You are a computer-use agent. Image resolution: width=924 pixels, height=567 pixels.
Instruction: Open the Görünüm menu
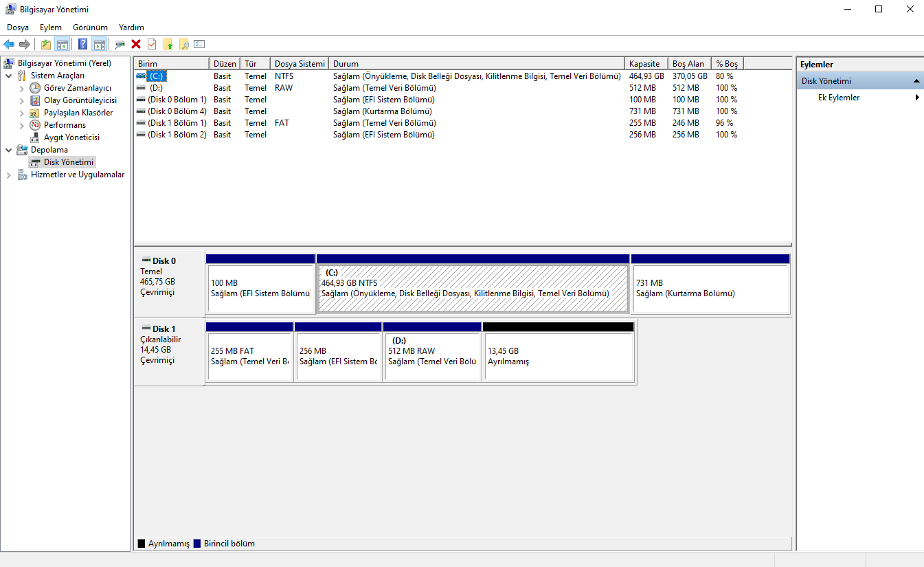pos(90,27)
